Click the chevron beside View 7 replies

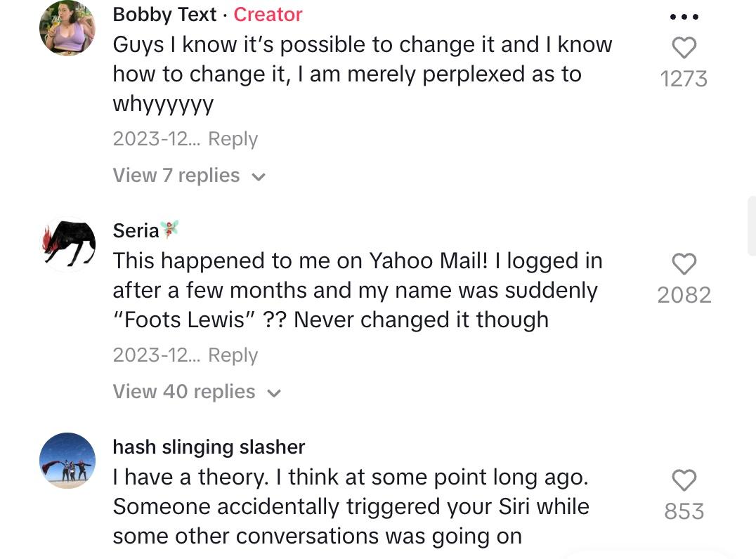[x=257, y=176]
